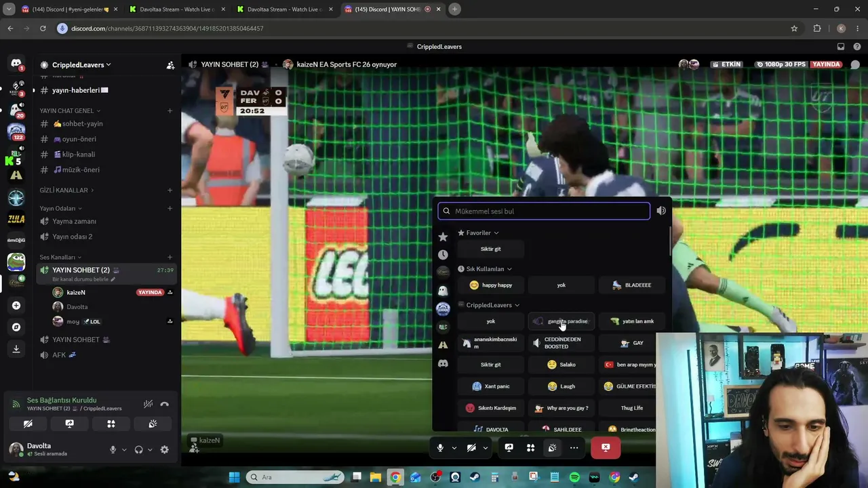Create channel in YAYIN CHAT GENEL category
This screenshot has width=868, height=488.
click(x=170, y=110)
